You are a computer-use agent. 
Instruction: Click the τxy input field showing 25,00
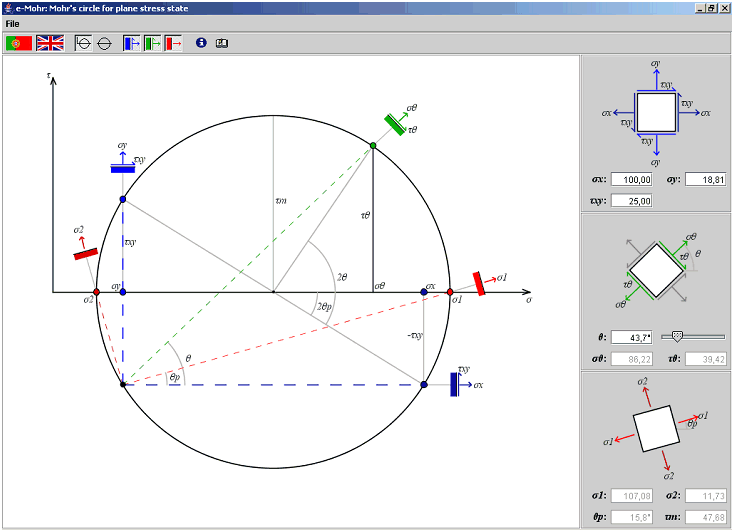(x=631, y=201)
